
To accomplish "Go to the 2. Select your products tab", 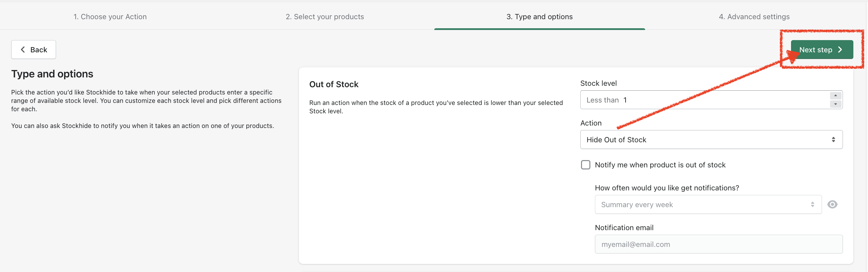I will click(x=325, y=17).
